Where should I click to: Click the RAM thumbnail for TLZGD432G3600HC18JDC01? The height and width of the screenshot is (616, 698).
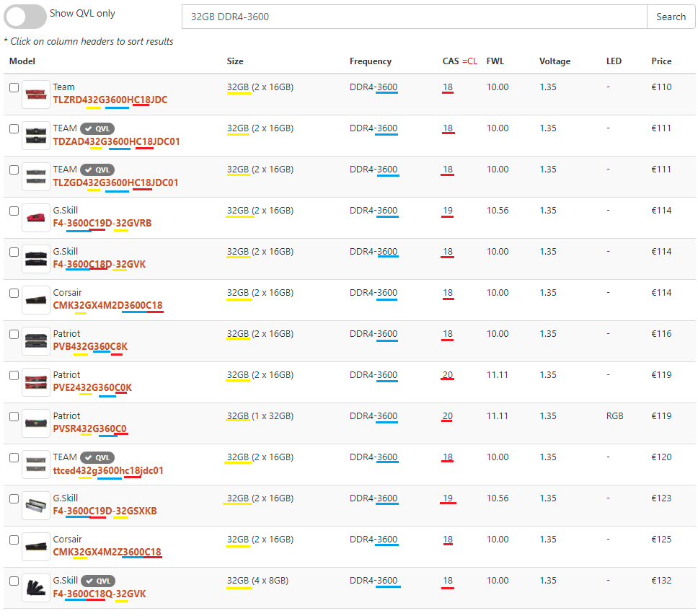tap(36, 177)
